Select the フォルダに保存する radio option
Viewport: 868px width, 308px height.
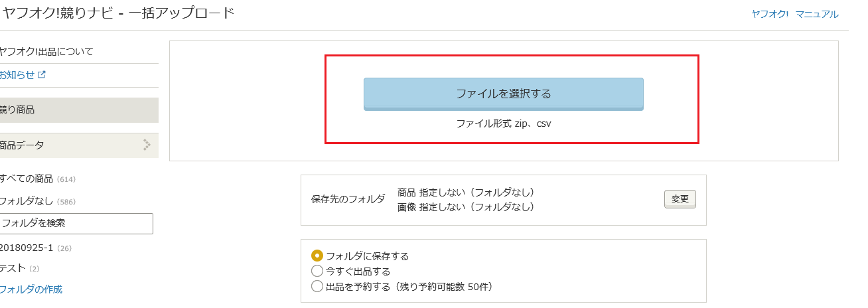coord(317,256)
